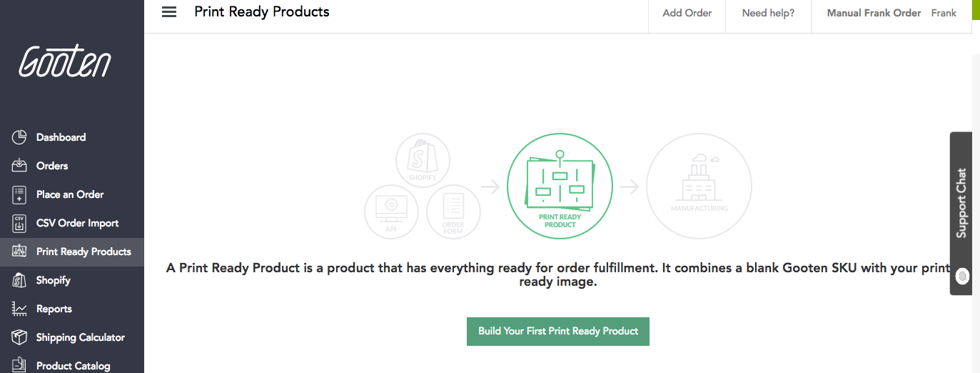
Task: Click the Place an Order icon
Action: pyautogui.click(x=19, y=194)
